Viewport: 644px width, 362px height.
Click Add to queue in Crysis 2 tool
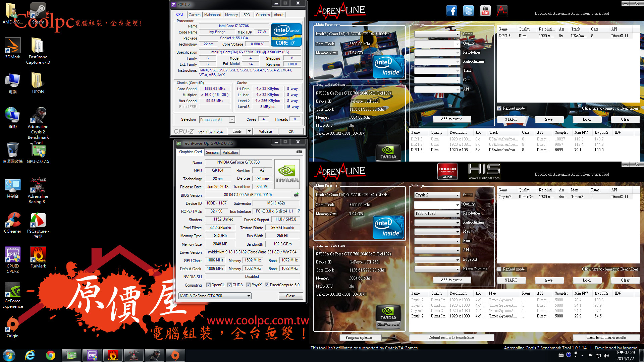451,280
